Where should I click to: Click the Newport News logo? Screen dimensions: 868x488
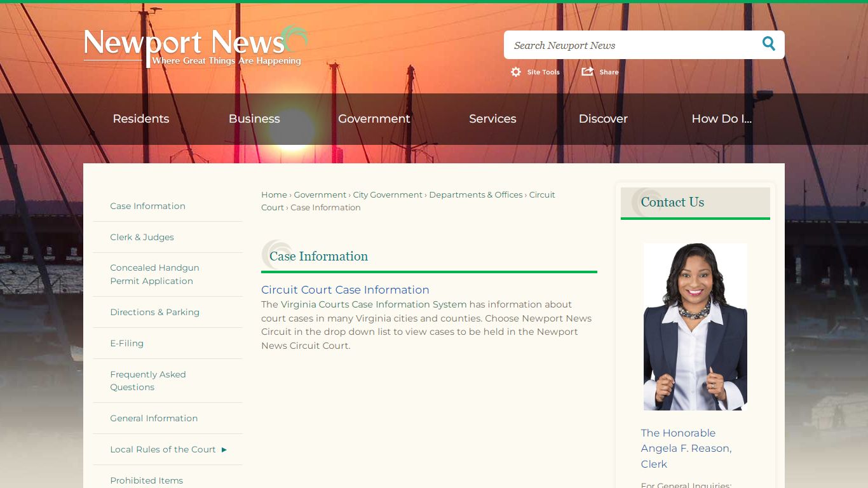[196, 46]
